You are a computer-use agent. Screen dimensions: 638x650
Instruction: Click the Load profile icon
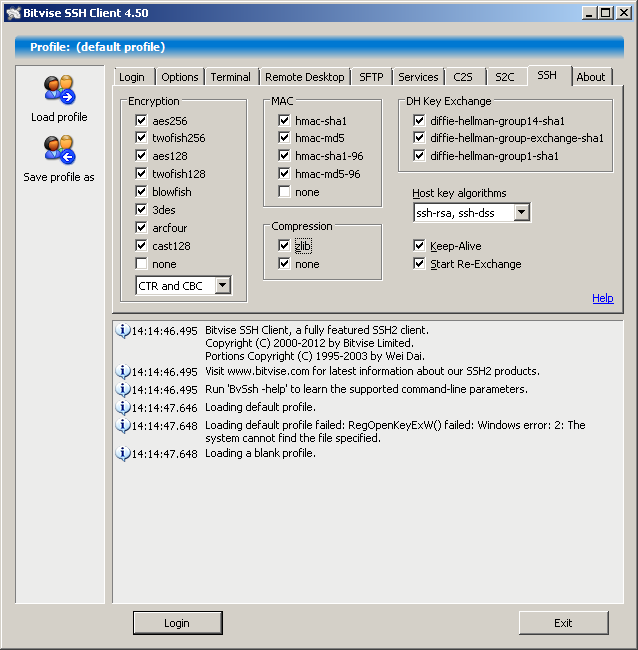(59, 89)
